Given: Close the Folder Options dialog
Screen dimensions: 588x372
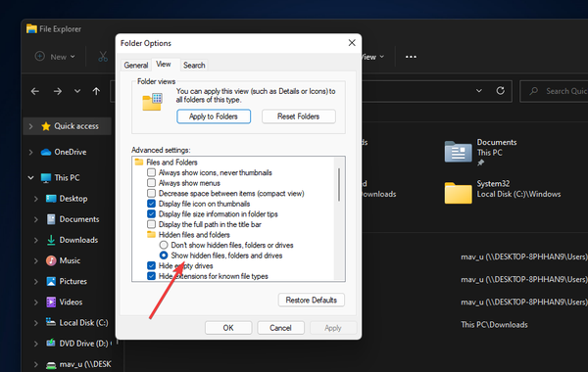Looking at the screenshot, I should coord(352,43).
